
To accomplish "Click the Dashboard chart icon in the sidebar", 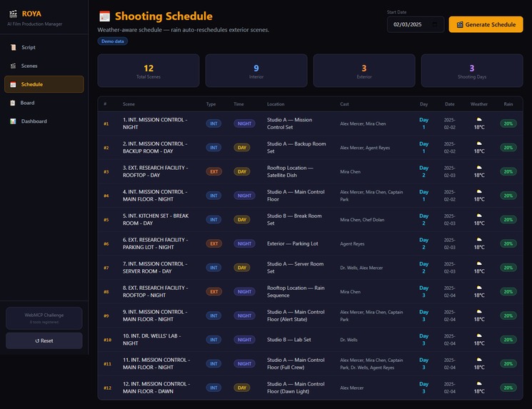I will point(14,121).
